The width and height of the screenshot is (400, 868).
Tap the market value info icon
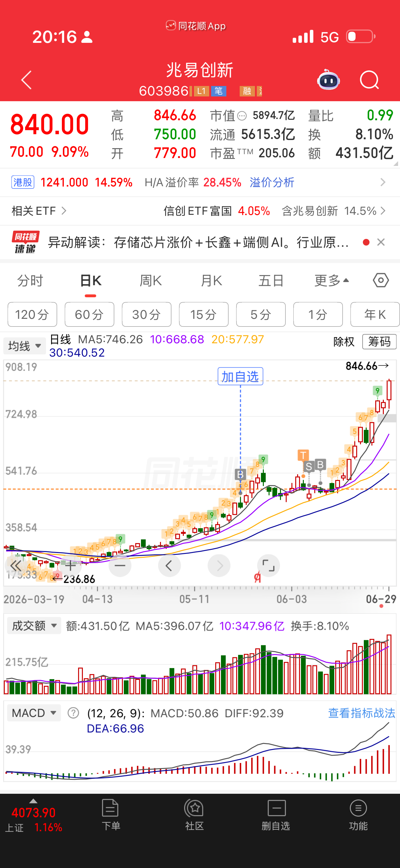tap(242, 116)
